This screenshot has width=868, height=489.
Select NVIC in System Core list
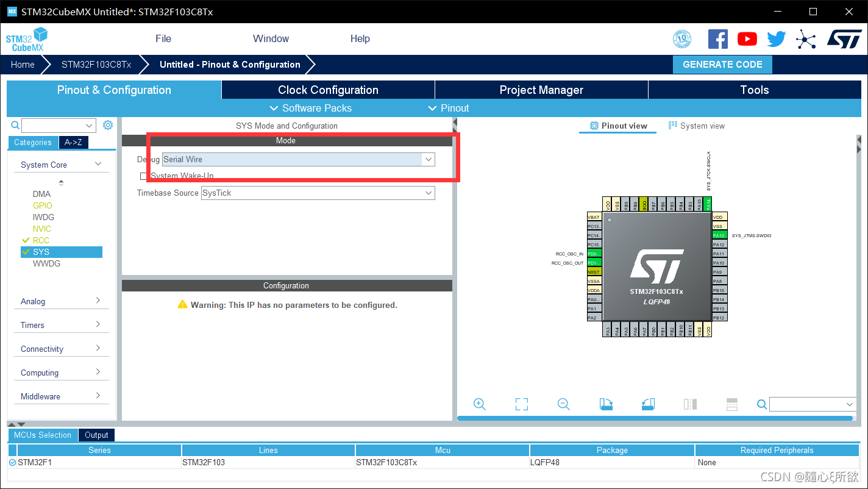[42, 229]
